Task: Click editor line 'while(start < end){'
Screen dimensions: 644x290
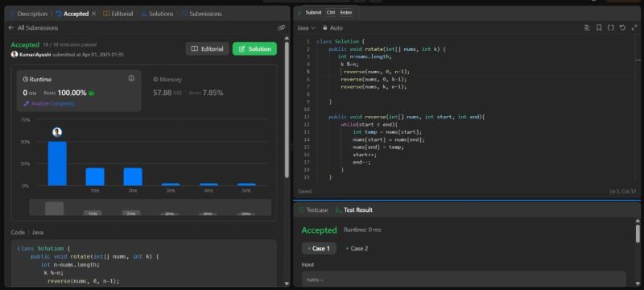Action: point(369,125)
